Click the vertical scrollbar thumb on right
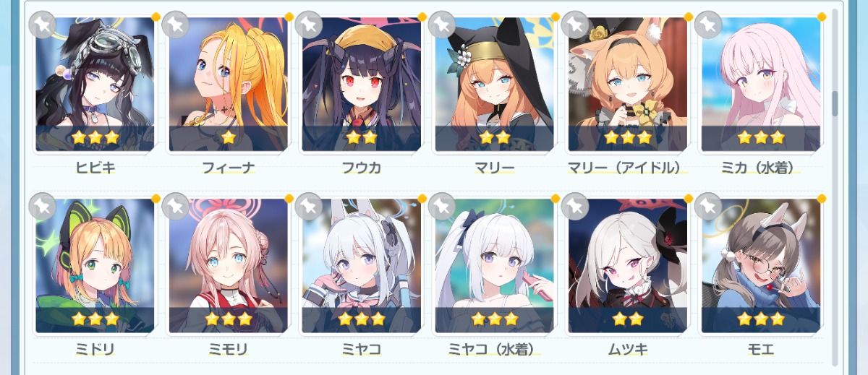 pyautogui.click(x=835, y=103)
